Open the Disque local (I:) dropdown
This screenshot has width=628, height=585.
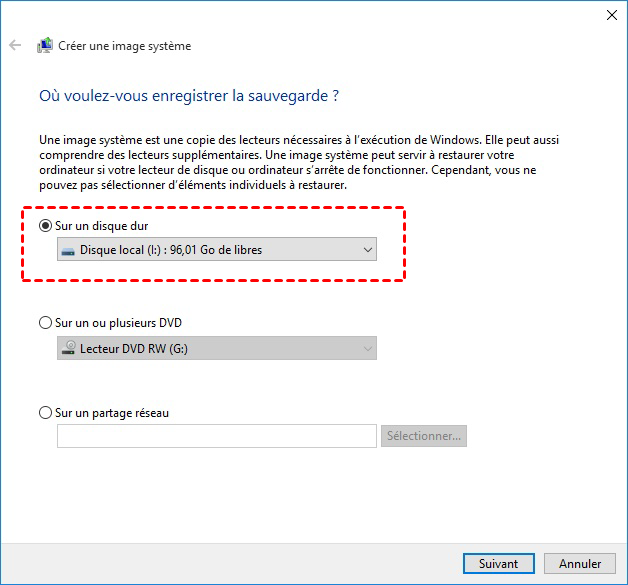tap(216, 250)
